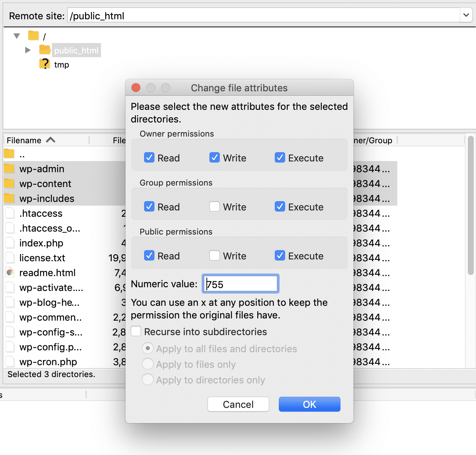The width and height of the screenshot is (476, 455).
Task: Uncheck Owner Write permission
Action: pos(215,157)
